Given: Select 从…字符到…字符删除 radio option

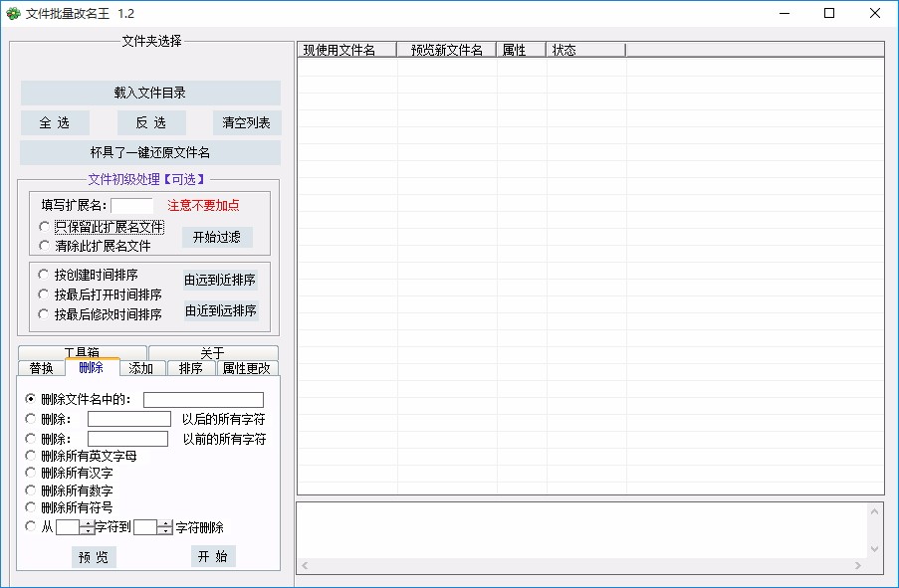Looking at the screenshot, I should (x=31, y=526).
